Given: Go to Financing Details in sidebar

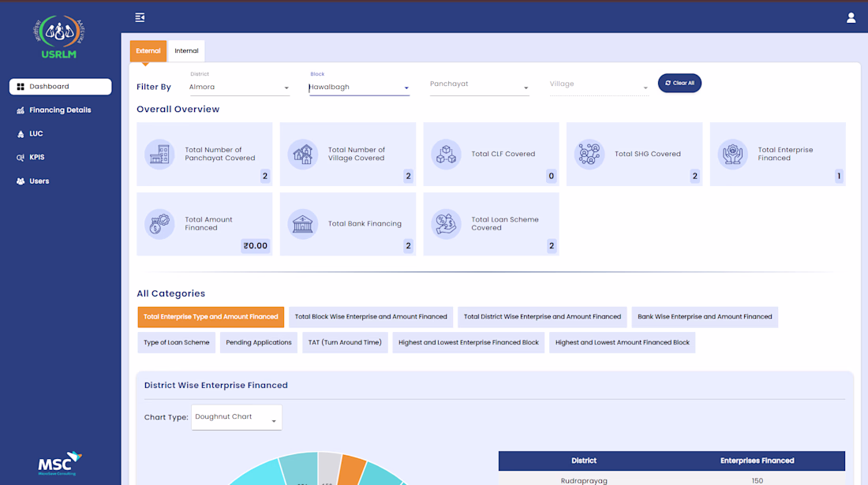Looking at the screenshot, I should pos(60,110).
